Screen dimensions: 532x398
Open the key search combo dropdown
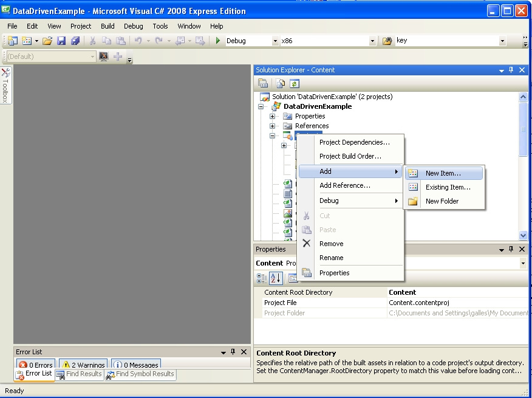502,41
